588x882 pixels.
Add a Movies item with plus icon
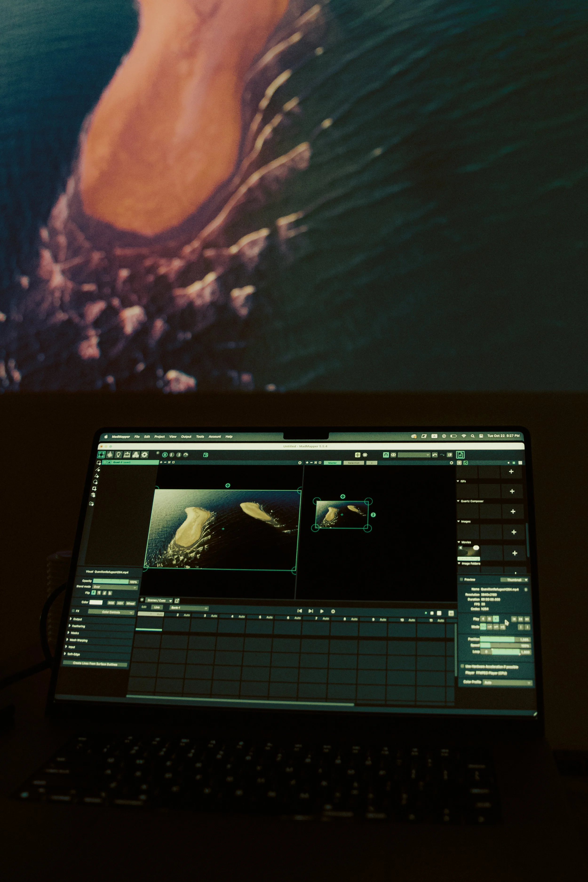[515, 553]
